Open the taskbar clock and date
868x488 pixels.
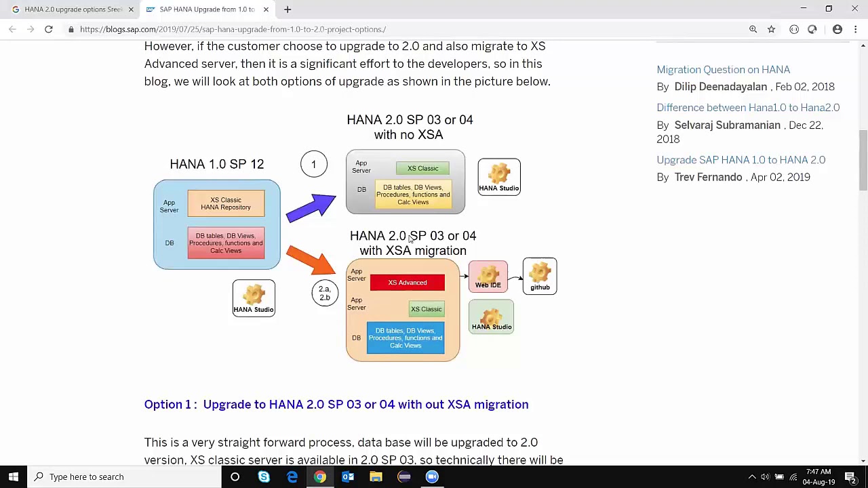818,476
